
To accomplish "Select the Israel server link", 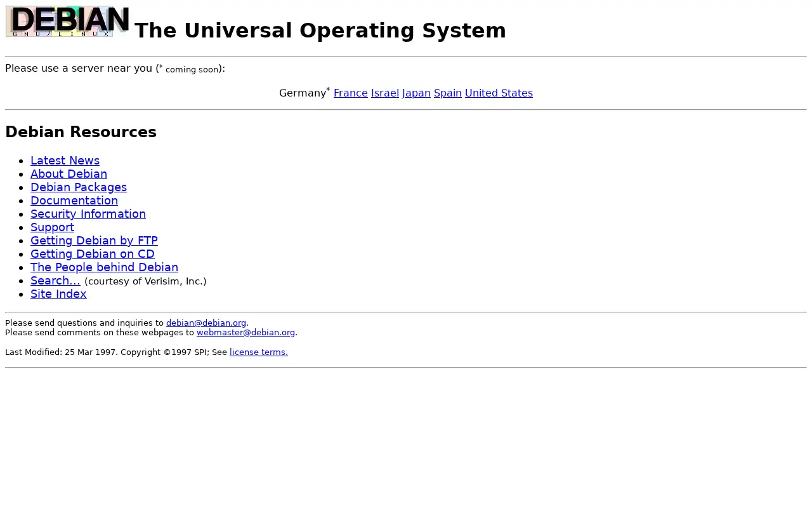I will click(x=385, y=93).
